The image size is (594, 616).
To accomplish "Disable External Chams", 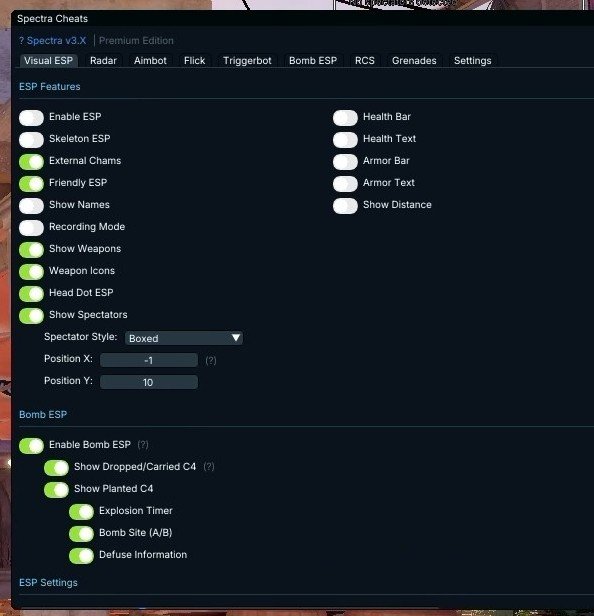I will 31,161.
